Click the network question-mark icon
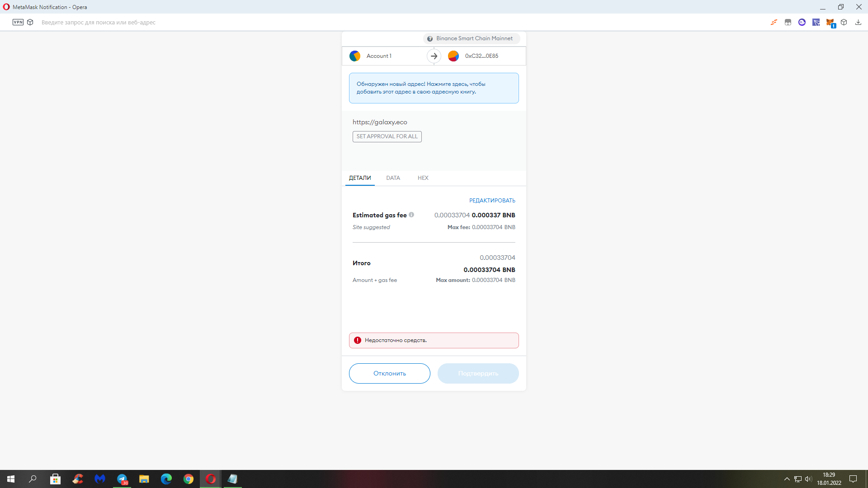868x488 pixels. [430, 39]
